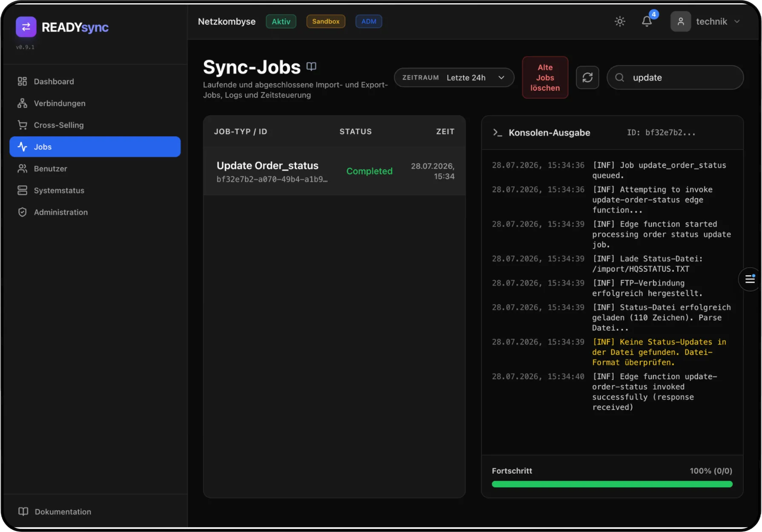Viewport: 762px width, 532px height.
Task: Click the Netzkombyse tenant name
Action: (227, 21)
